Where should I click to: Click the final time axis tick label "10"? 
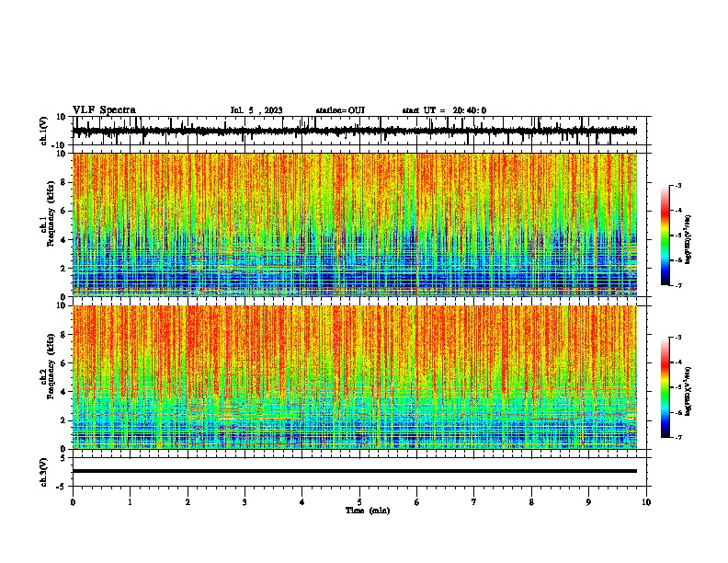click(646, 502)
